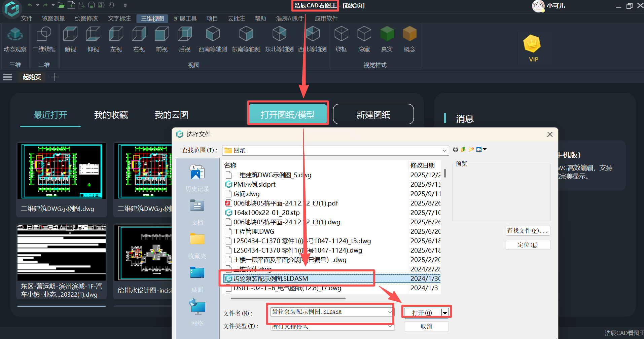Click the undo arrow in quick toolbar
This screenshot has width=644, height=339.
[x=30, y=5]
